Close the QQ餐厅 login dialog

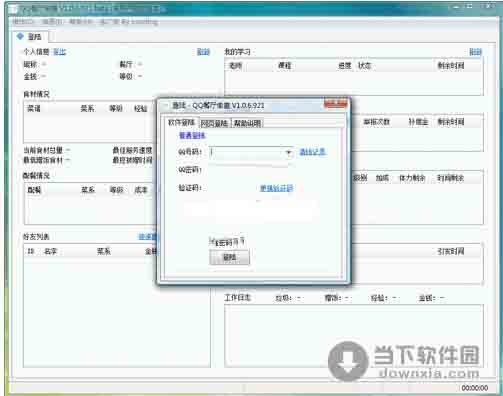tap(335, 104)
